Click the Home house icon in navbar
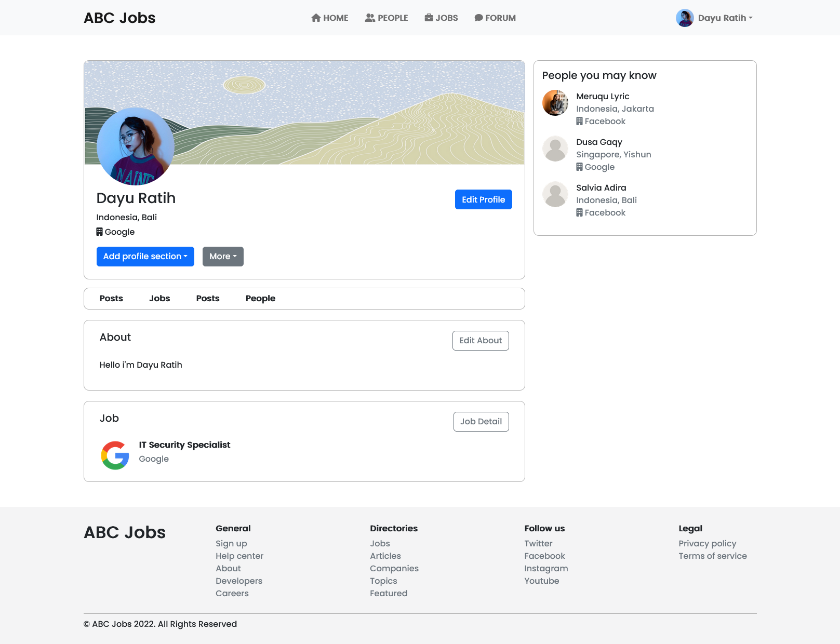Viewport: 840px width, 644px height. click(x=316, y=18)
